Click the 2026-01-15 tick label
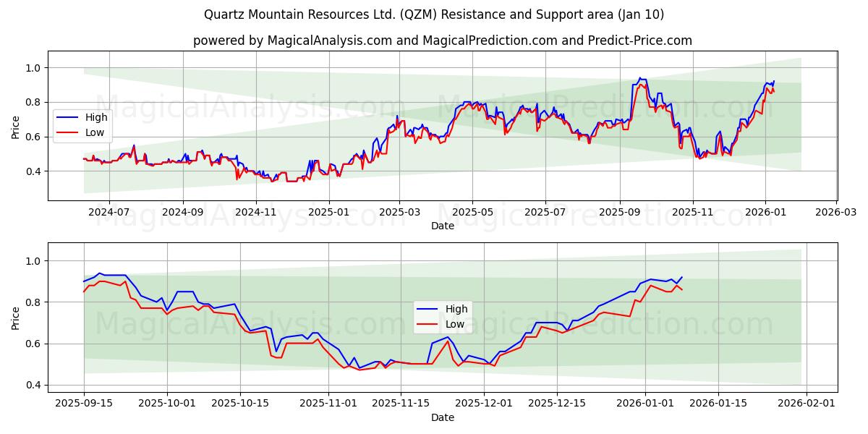Viewport: 868px width, 434px height. 718,404
